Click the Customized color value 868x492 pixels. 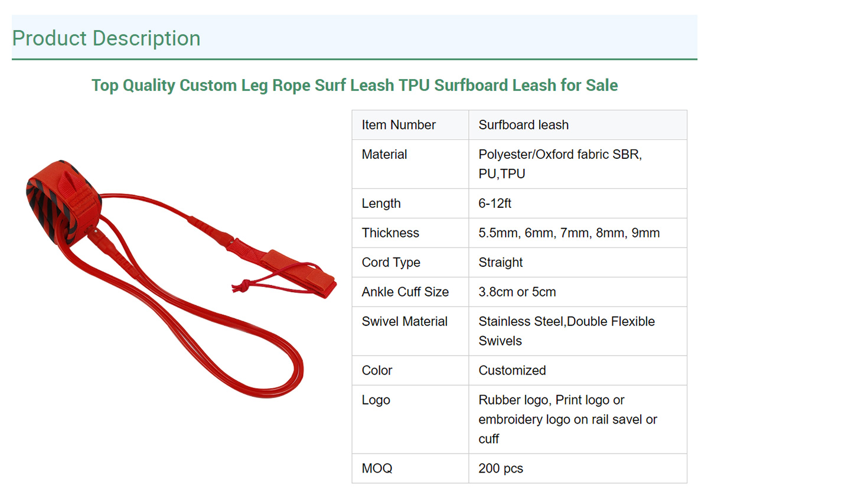coord(512,371)
